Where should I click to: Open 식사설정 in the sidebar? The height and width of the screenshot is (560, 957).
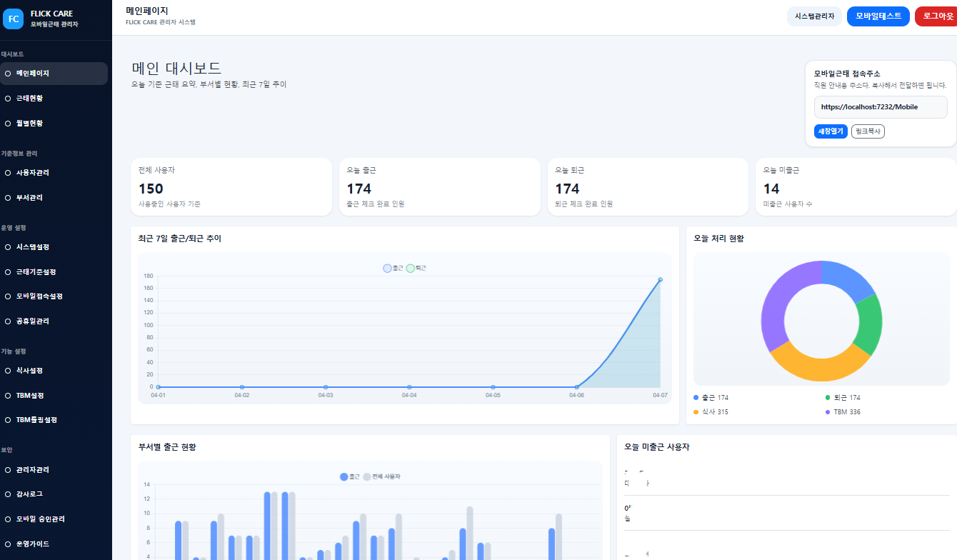click(x=54, y=370)
